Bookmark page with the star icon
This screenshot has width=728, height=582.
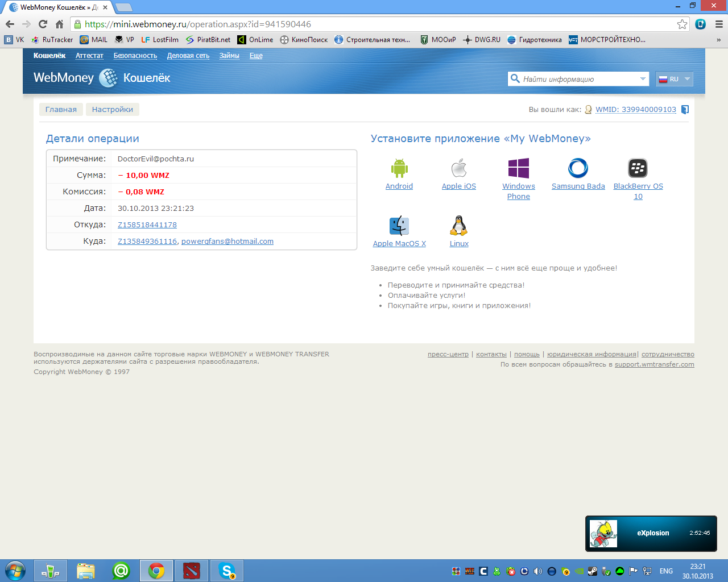(x=682, y=24)
